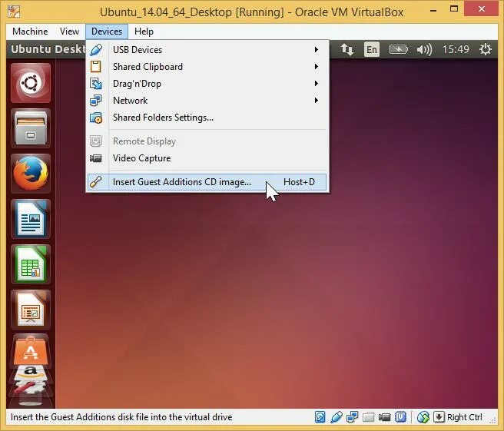Image resolution: width=504 pixels, height=431 pixels.
Task: Click the Drag'n'Drop icon in menu
Action: click(96, 84)
